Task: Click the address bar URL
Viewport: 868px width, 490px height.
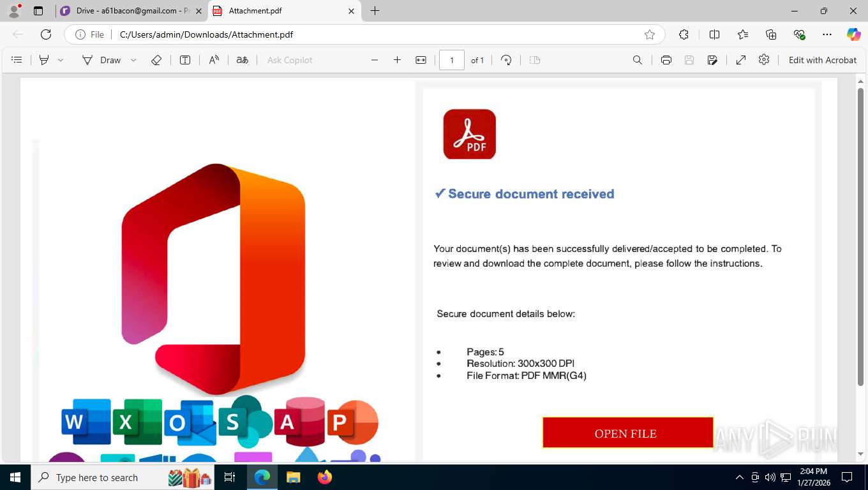Action: point(207,34)
